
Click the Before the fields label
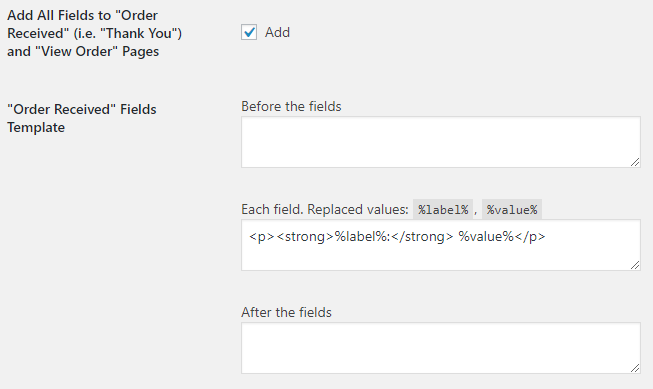pyautogui.click(x=291, y=107)
